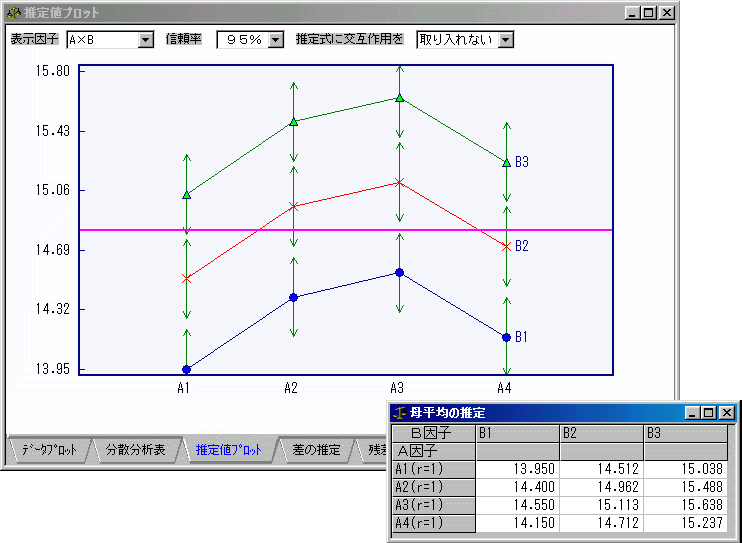Click the red cross marker at A2

(x=293, y=206)
